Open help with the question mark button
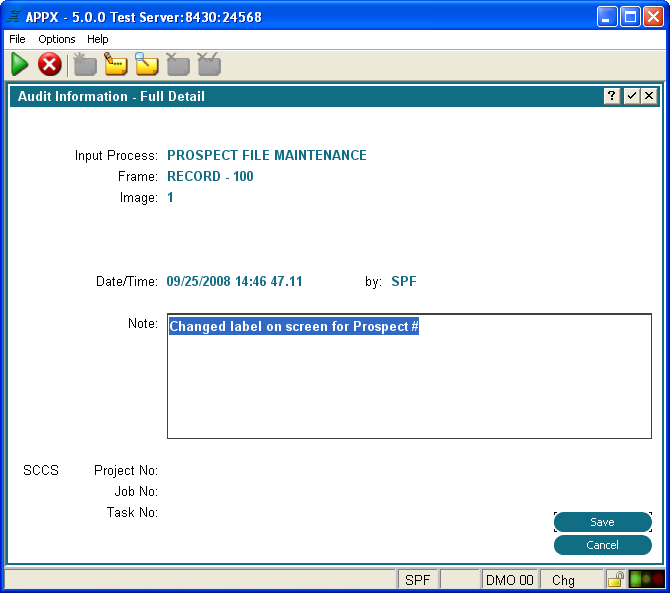The image size is (670, 593). 612,96
